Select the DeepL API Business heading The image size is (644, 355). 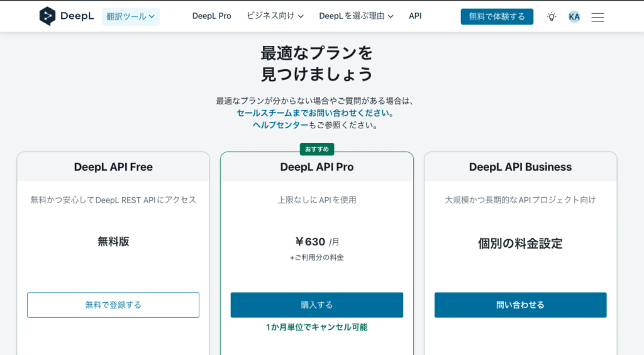pos(520,167)
